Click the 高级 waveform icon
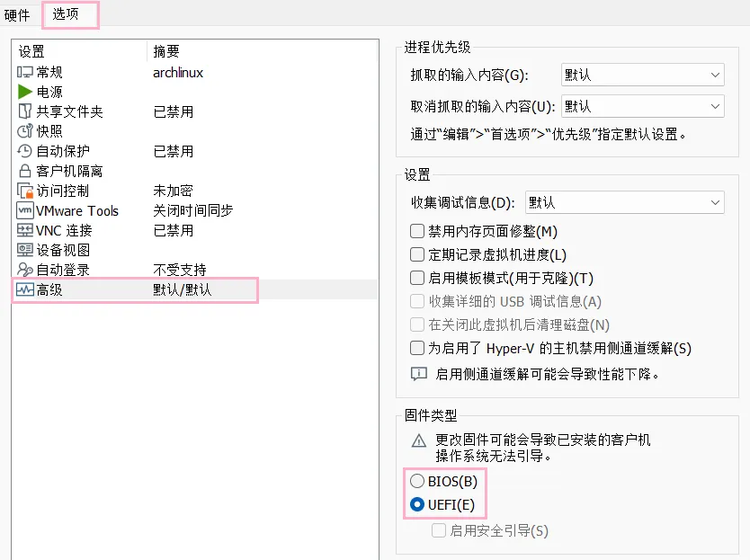750x560 pixels. click(25, 289)
